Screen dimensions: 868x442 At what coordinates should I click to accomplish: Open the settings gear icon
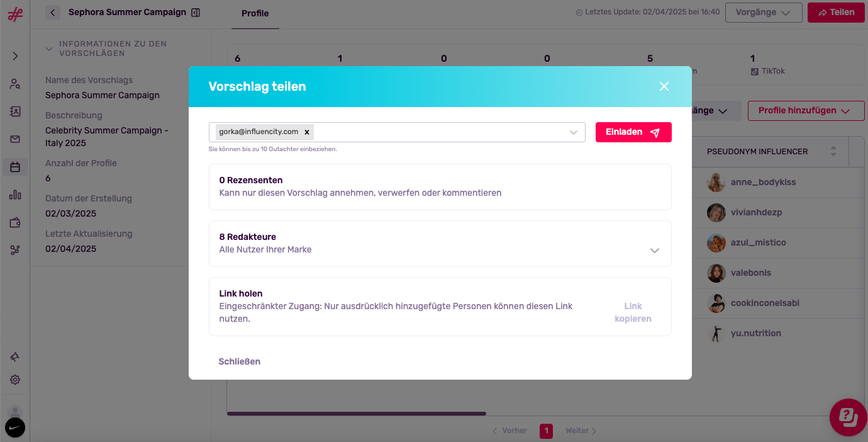(x=15, y=380)
